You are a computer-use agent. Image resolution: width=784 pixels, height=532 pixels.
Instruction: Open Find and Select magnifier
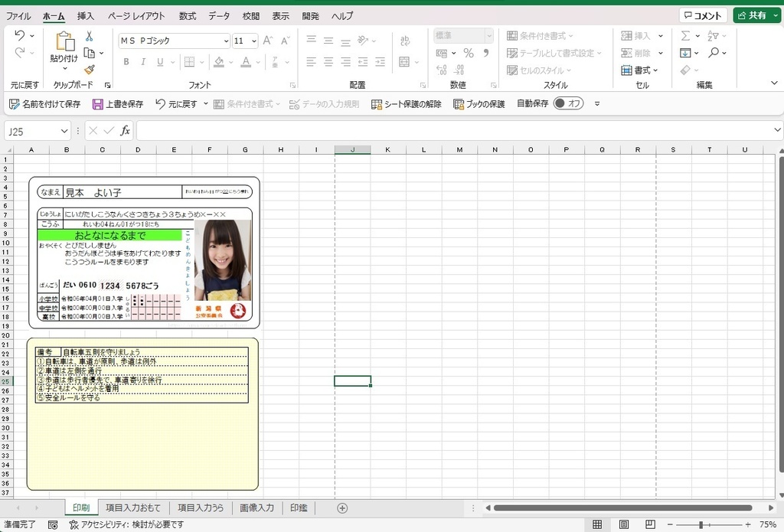714,53
